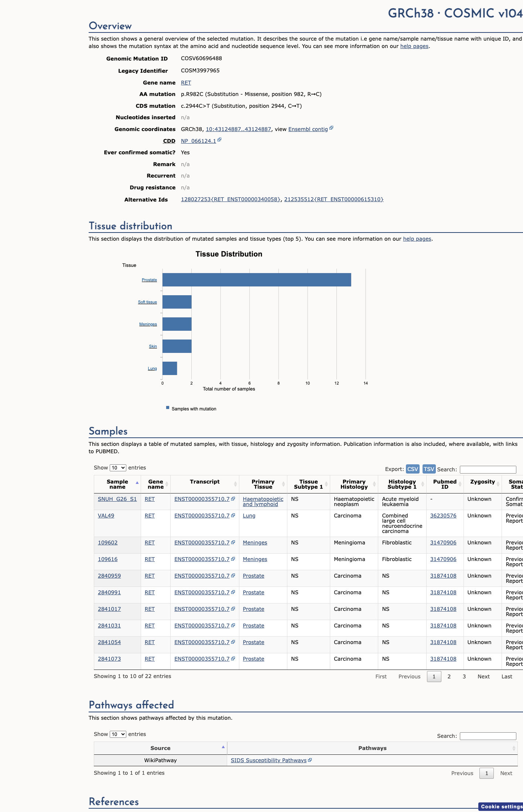
Task: Open the SIDS Susceptibility Pathways link
Action: pos(269,760)
